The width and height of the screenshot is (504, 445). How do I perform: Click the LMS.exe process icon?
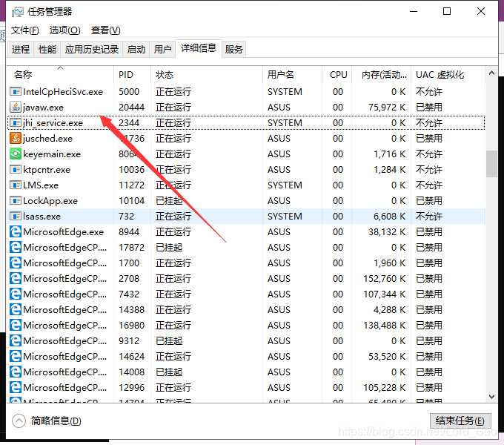[x=15, y=185]
